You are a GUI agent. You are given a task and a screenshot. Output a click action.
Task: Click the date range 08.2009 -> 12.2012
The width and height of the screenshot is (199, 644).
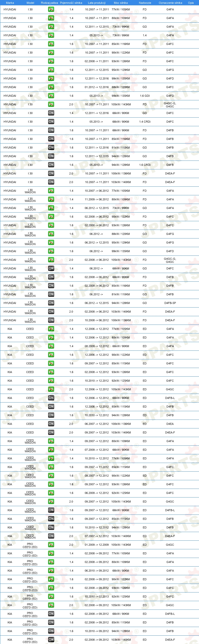click(x=97, y=346)
